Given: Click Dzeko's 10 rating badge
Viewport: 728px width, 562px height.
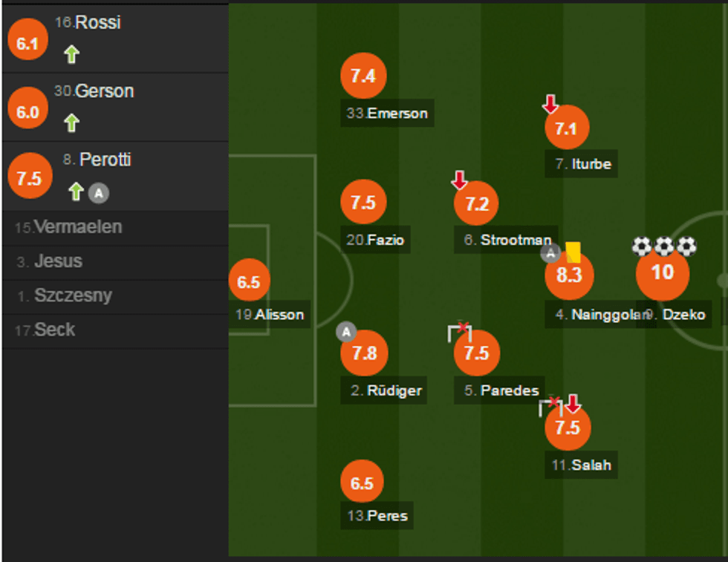Looking at the screenshot, I should (x=662, y=273).
